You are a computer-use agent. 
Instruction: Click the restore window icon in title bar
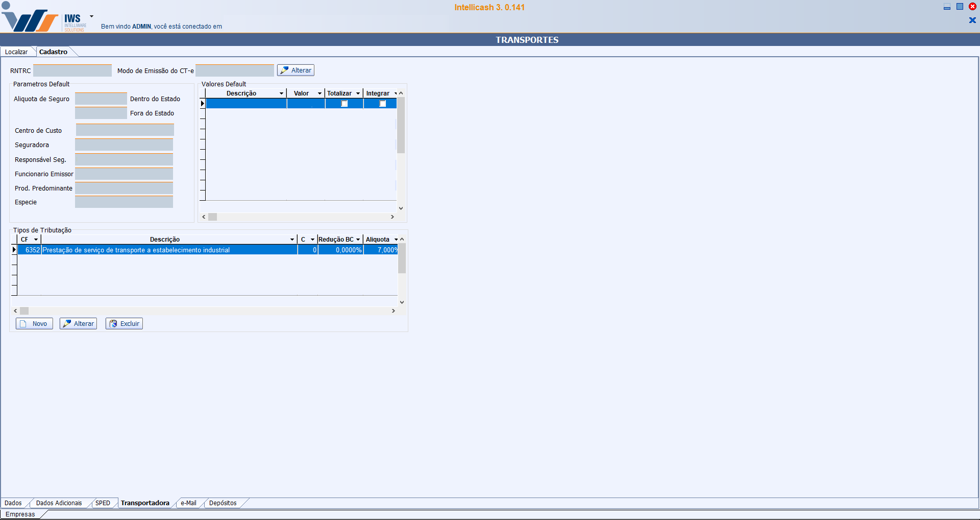tap(960, 7)
